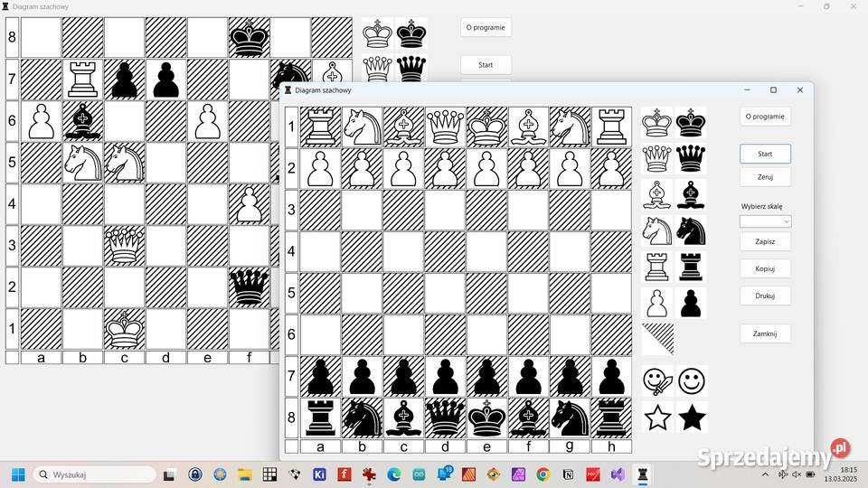
Task: Open Google Chrome from taskbar
Action: (x=543, y=474)
